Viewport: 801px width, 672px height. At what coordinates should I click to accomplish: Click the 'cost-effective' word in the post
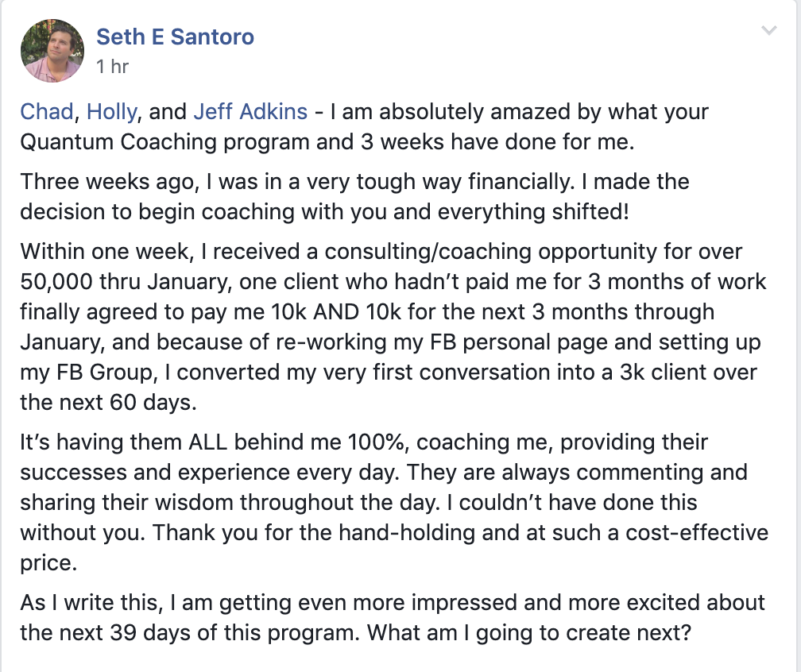click(x=697, y=532)
